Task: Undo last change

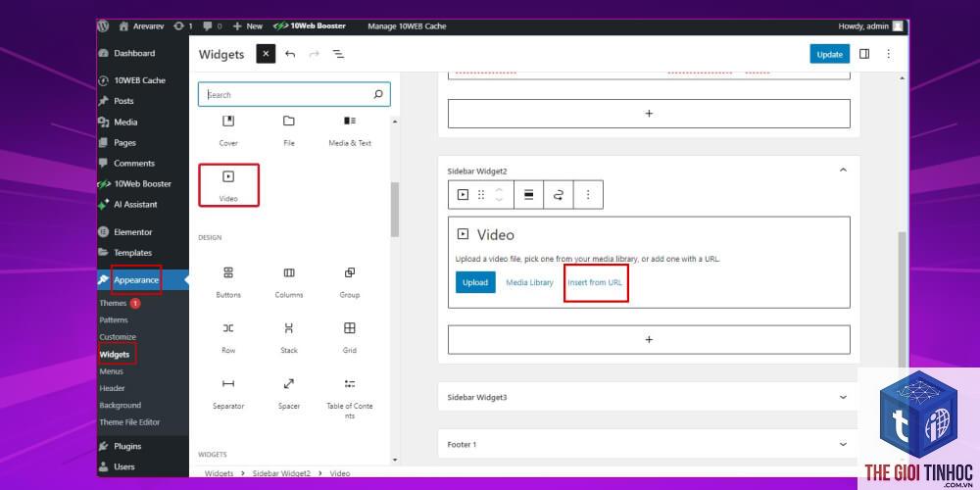Action: pyautogui.click(x=290, y=54)
